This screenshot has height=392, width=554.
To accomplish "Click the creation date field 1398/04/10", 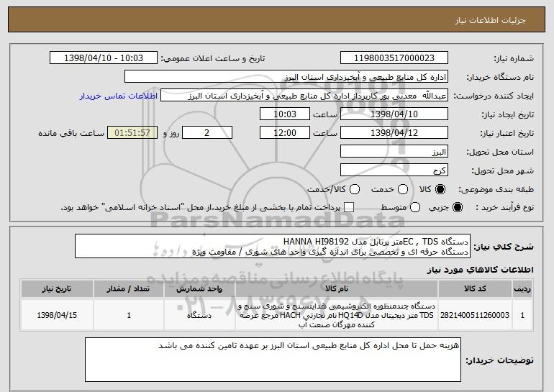I will click(x=394, y=114).
